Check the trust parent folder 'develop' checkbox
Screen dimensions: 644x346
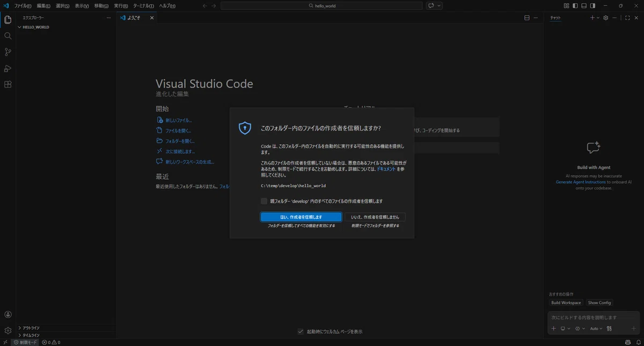click(x=264, y=201)
